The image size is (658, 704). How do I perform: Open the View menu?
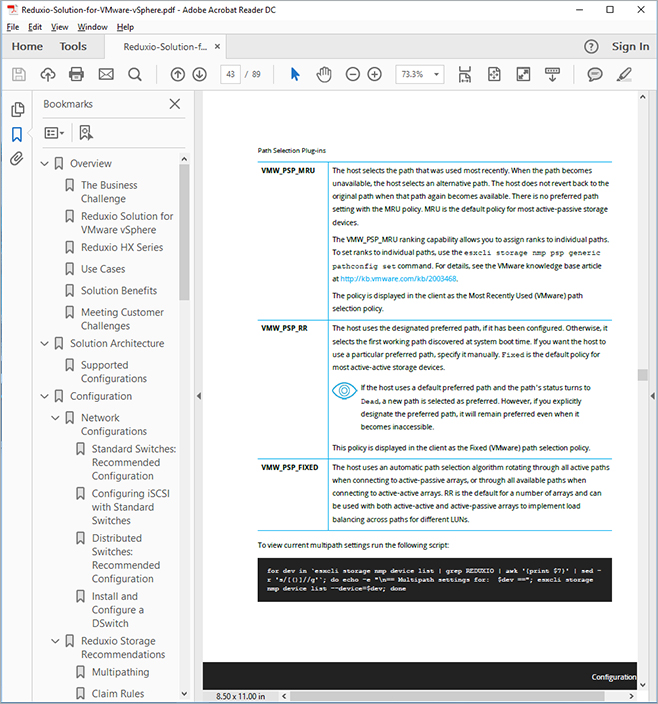coord(59,27)
